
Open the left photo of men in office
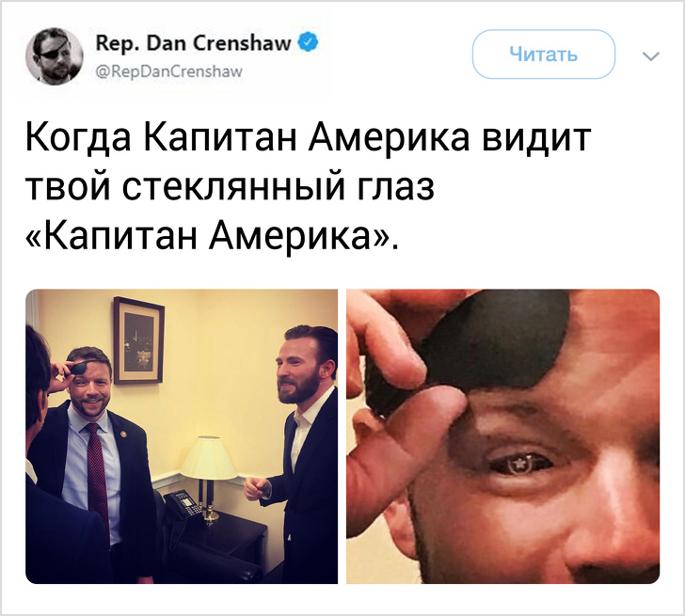[x=182, y=436]
